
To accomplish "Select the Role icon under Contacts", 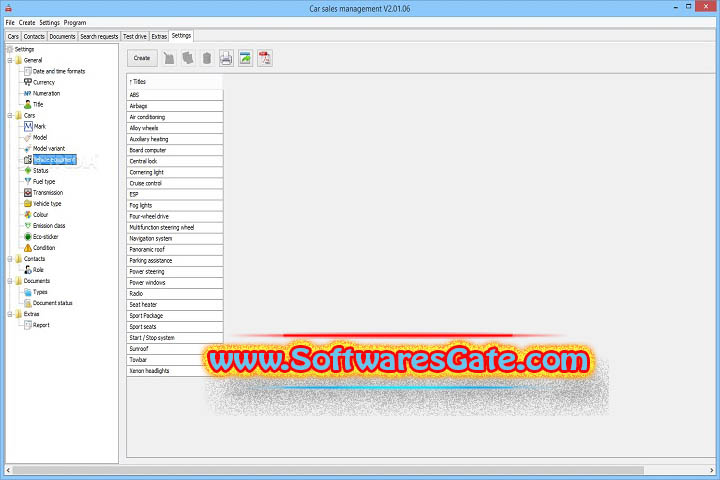I will pyautogui.click(x=28, y=270).
